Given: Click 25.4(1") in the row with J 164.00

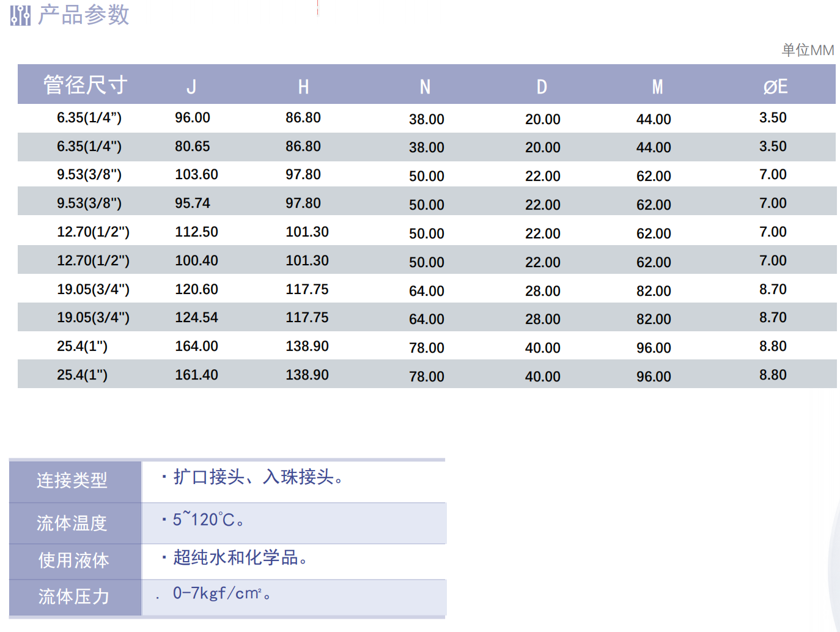Looking at the screenshot, I should [x=82, y=346].
